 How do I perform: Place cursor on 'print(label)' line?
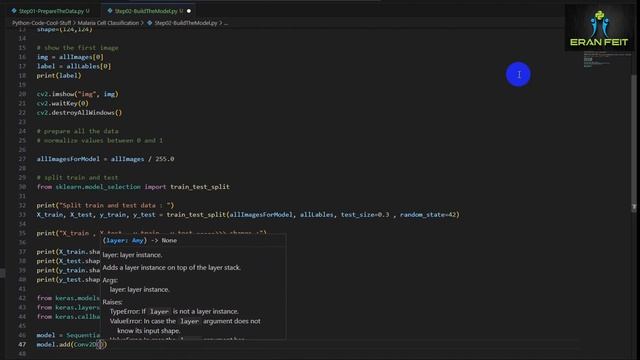[59, 76]
